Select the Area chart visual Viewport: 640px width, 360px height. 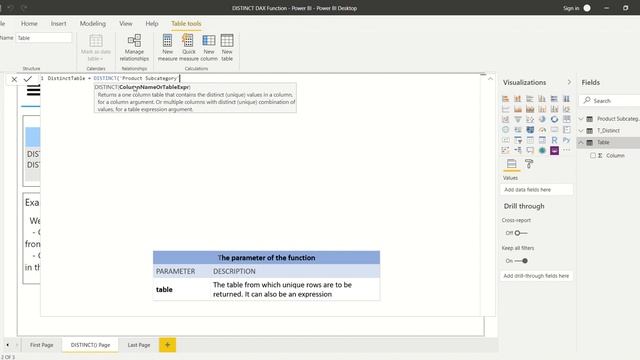tap(518, 109)
